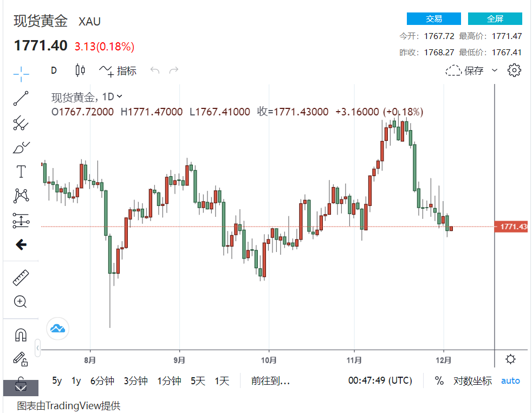Open chart settings gear icon

pyautogui.click(x=514, y=70)
